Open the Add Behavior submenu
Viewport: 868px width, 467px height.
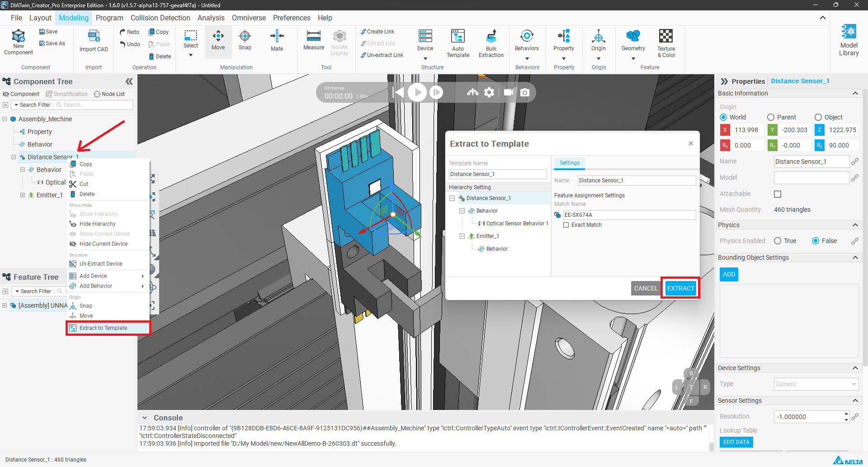coord(108,286)
